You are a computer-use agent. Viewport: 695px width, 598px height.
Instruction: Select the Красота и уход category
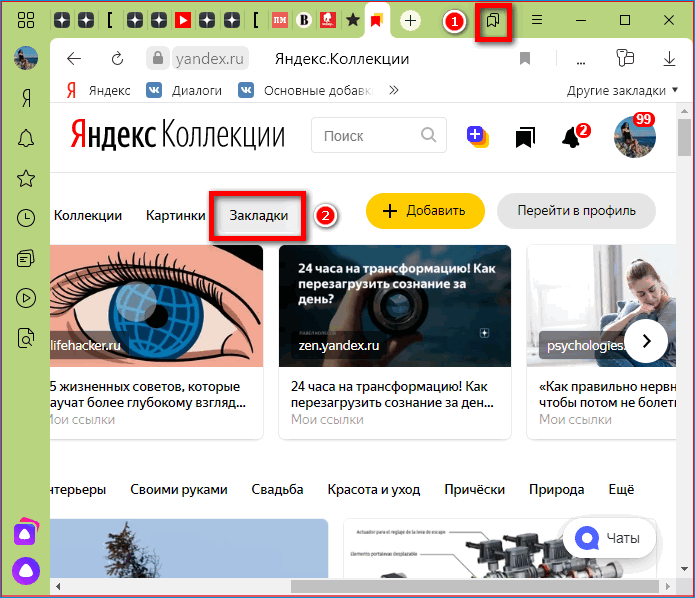[374, 489]
